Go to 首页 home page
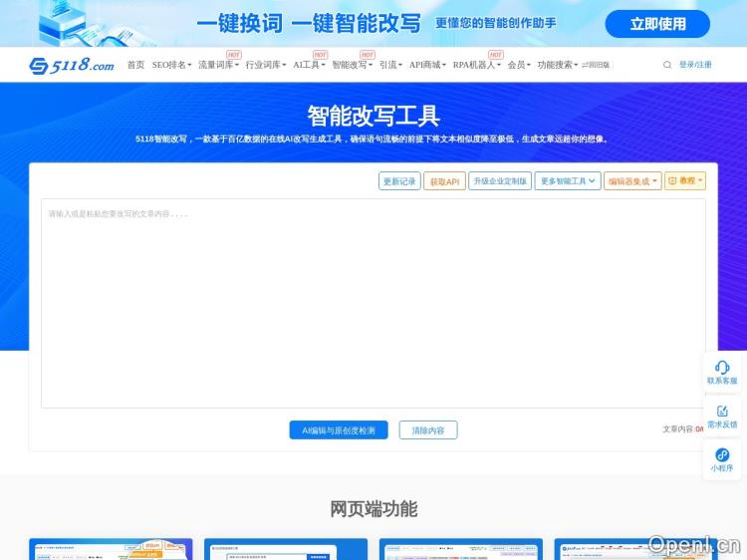Viewport: 747px width, 560px height. pos(135,65)
